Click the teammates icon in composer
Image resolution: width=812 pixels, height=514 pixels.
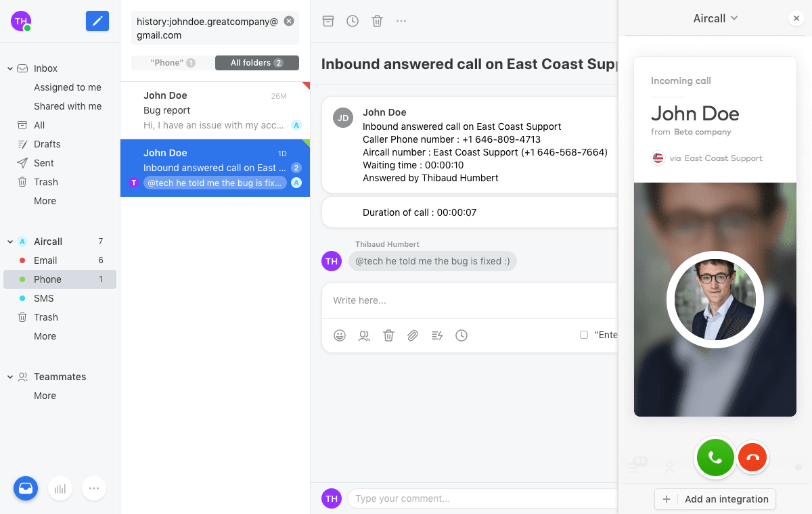(364, 335)
